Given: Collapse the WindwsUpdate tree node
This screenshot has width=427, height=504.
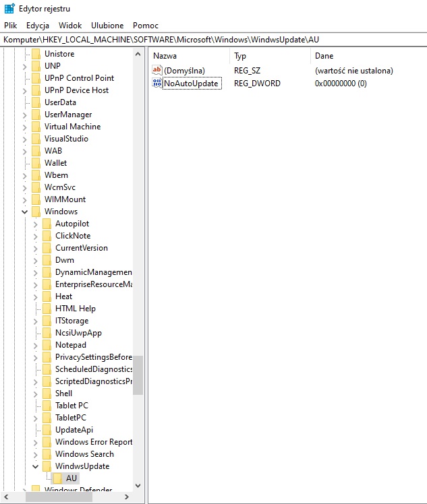Looking at the screenshot, I should tap(36, 466).
